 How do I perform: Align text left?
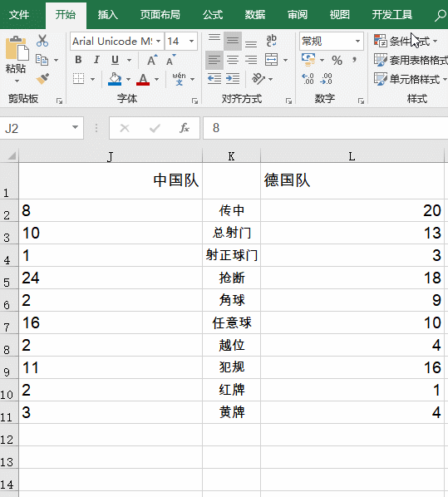point(214,60)
